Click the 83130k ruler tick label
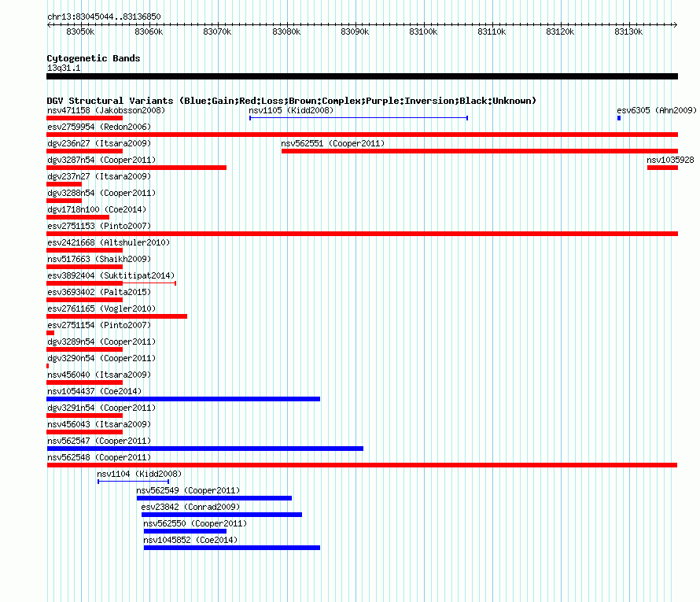 [628, 31]
